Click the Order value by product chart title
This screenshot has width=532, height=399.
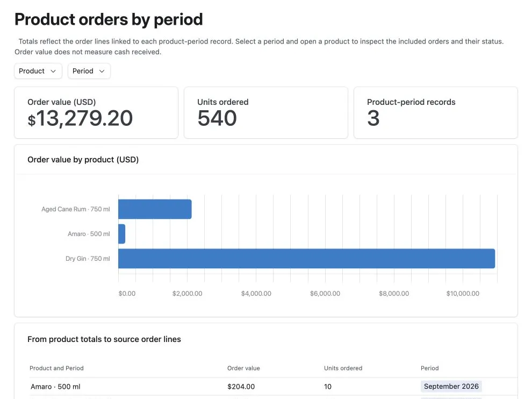[x=83, y=160]
